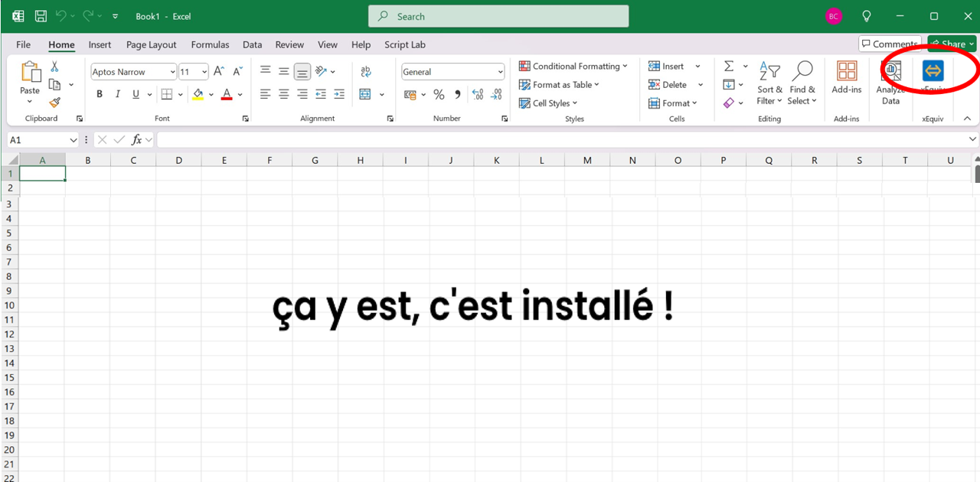
Task: Toggle Wrap Text option
Action: tap(366, 72)
